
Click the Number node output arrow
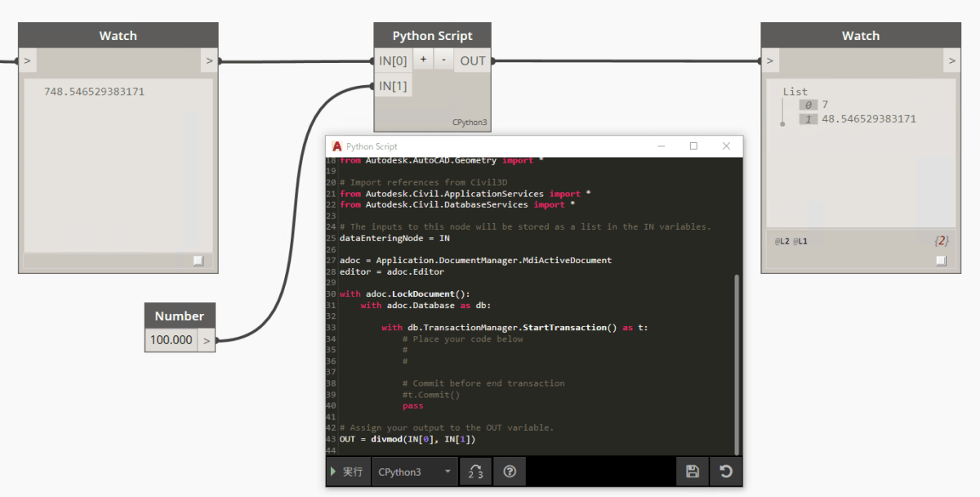coord(207,340)
